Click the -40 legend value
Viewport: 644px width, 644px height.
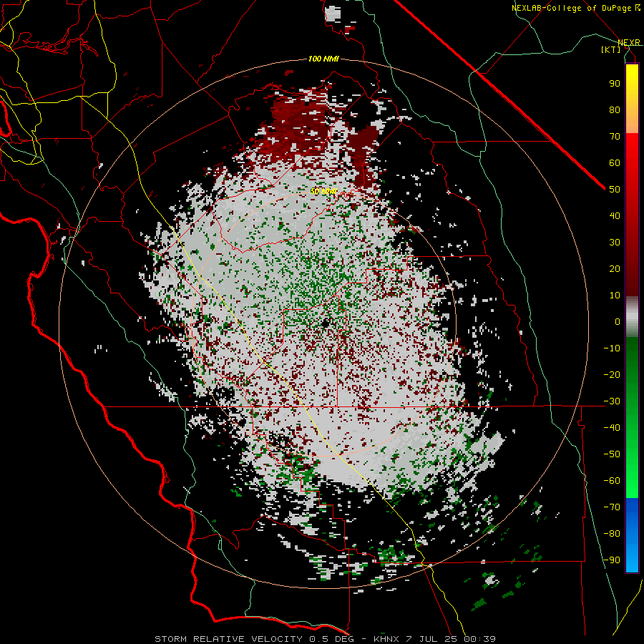click(x=612, y=428)
